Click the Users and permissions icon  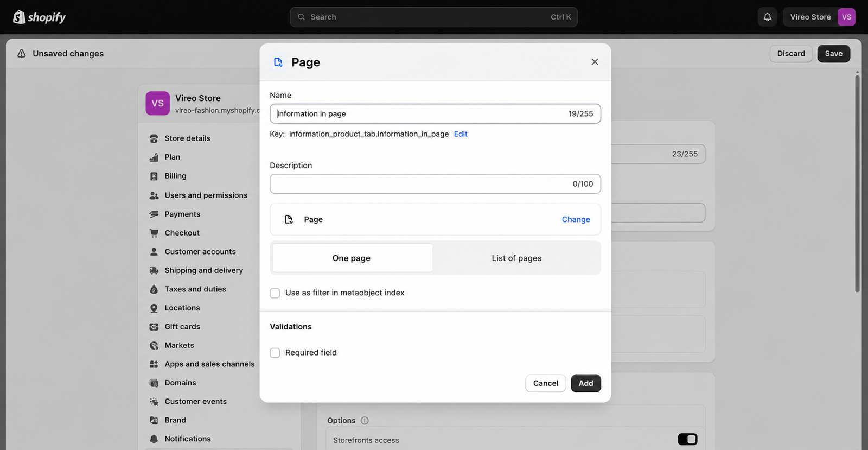pos(154,195)
